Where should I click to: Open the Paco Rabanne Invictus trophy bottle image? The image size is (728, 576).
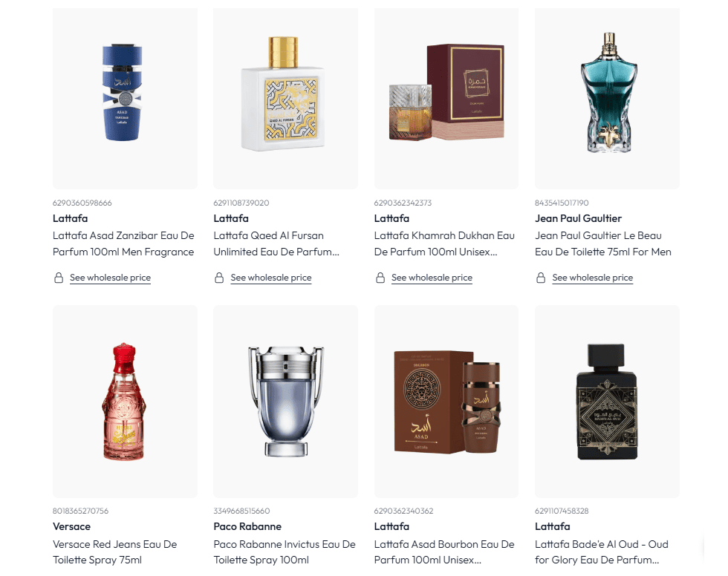coord(285,402)
